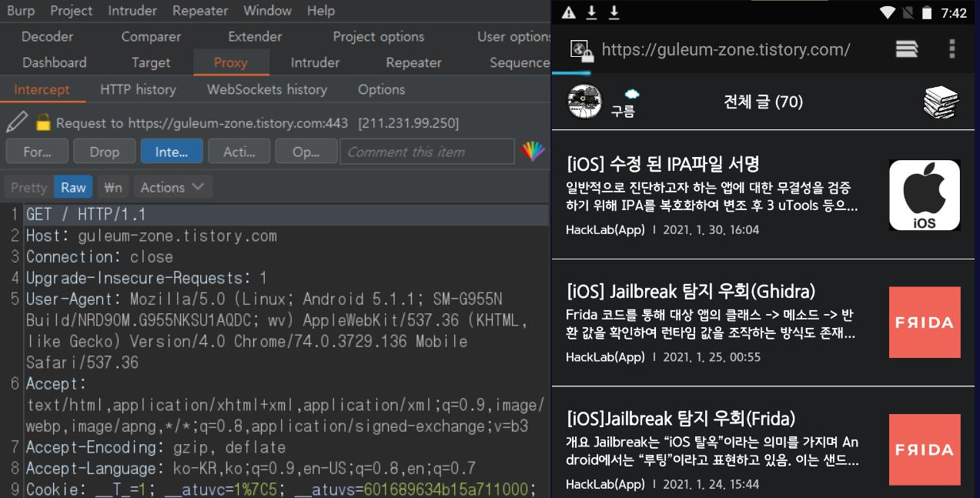This screenshot has width=980, height=498.
Task: Click the Frida post FRIDA thumbnail
Action: [925, 450]
